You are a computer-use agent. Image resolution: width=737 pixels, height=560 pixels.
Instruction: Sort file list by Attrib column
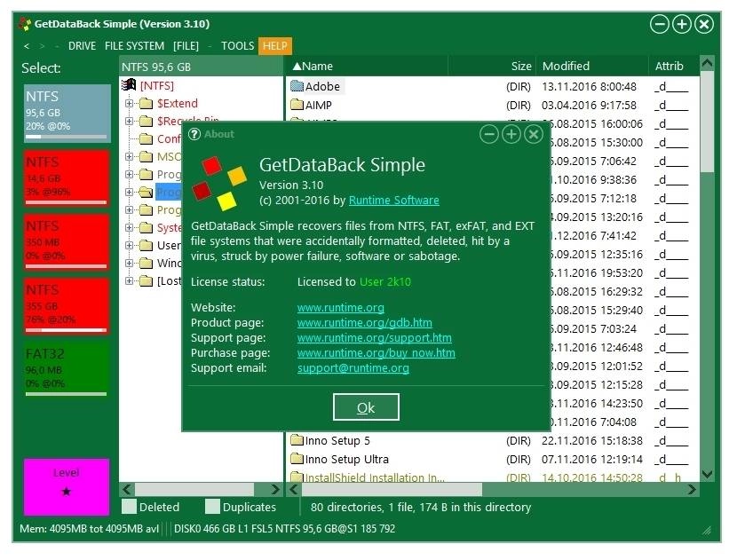tap(674, 67)
